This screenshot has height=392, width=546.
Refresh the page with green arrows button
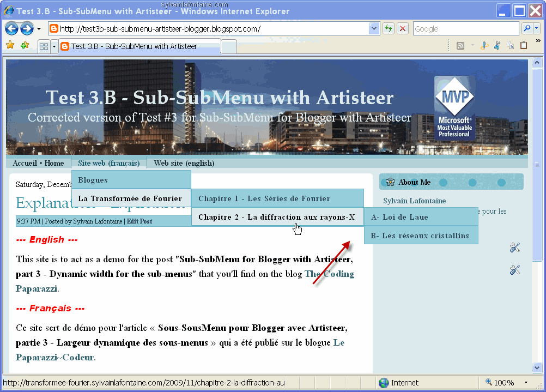389,28
